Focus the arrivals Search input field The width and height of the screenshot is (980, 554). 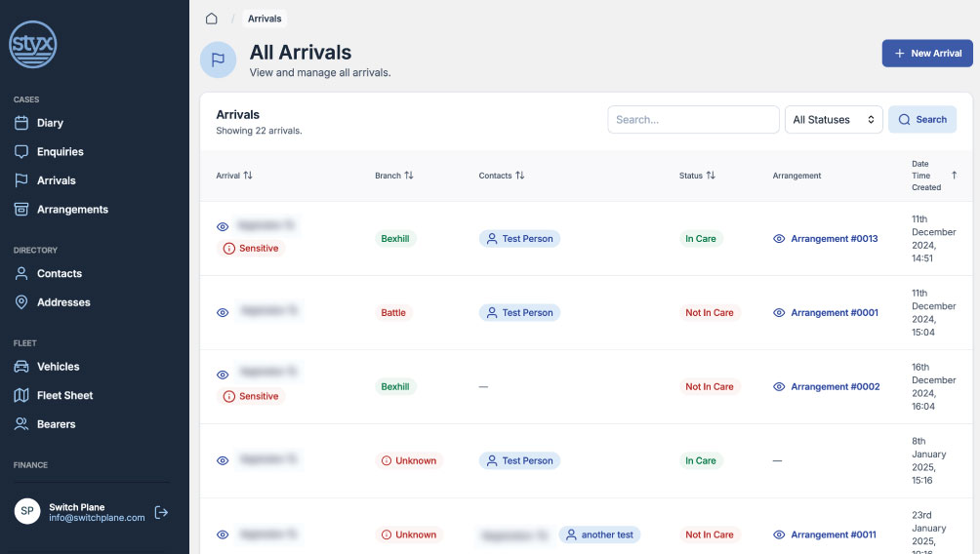[x=693, y=120]
